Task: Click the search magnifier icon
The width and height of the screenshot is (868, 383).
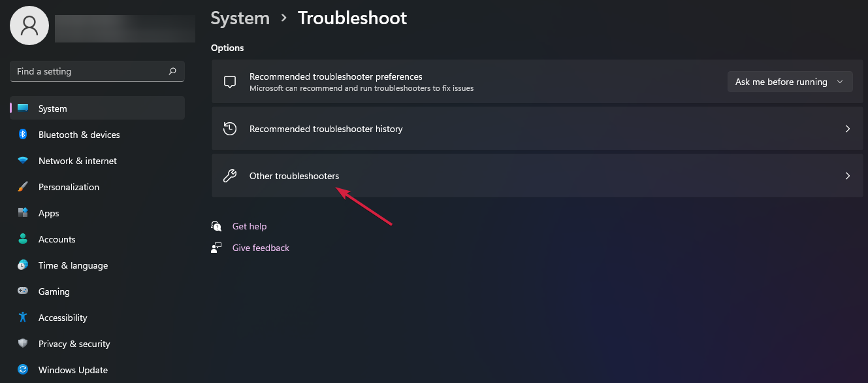Action: tap(172, 71)
